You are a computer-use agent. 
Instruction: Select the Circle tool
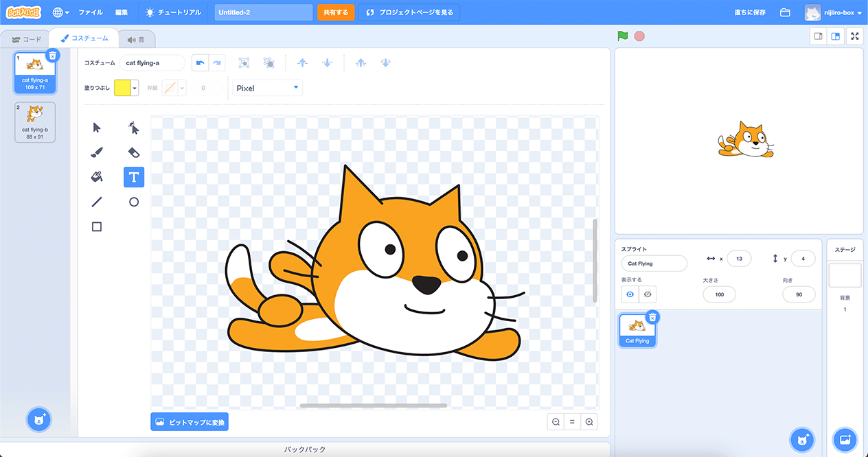point(134,202)
